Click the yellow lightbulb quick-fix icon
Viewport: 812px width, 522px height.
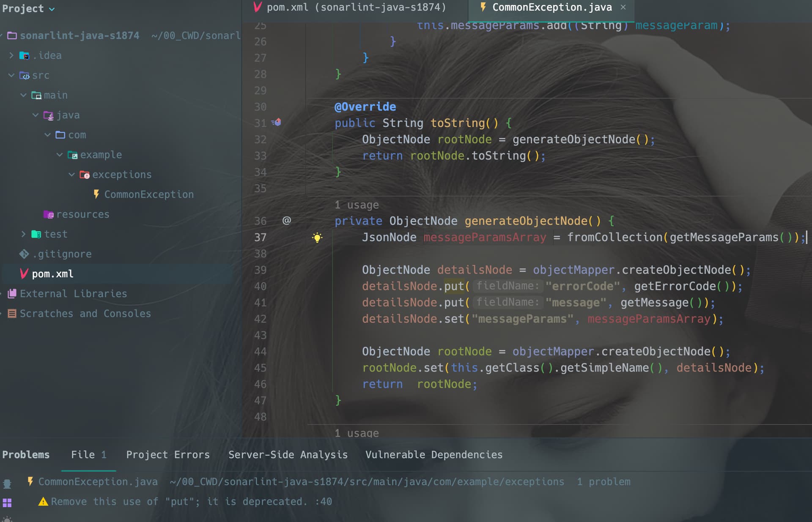317,238
